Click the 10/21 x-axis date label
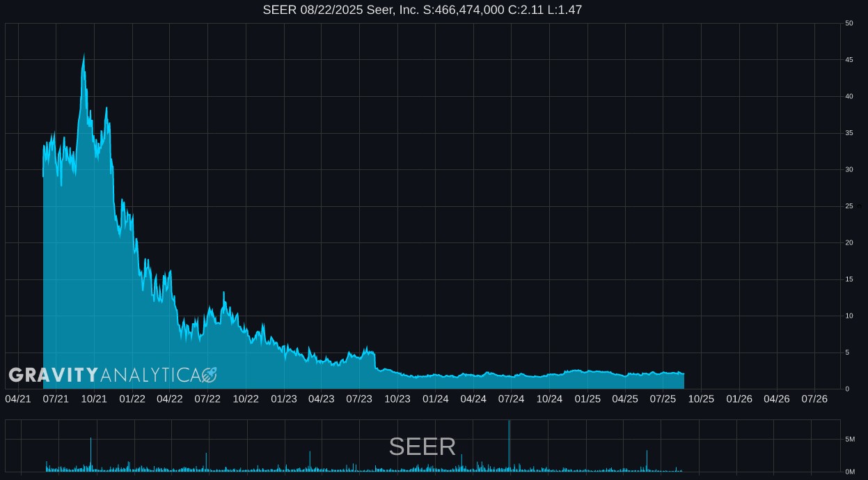This screenshot has width=868, height=480. click(94, 398)
